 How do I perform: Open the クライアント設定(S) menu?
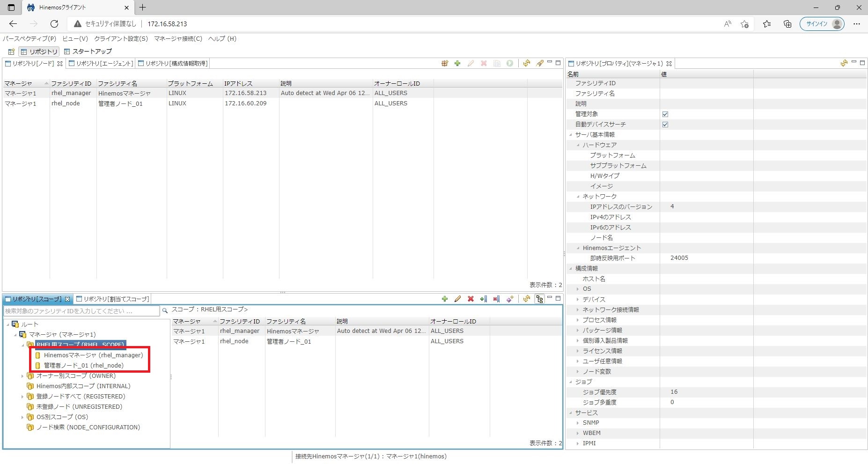tap(121, 39)
